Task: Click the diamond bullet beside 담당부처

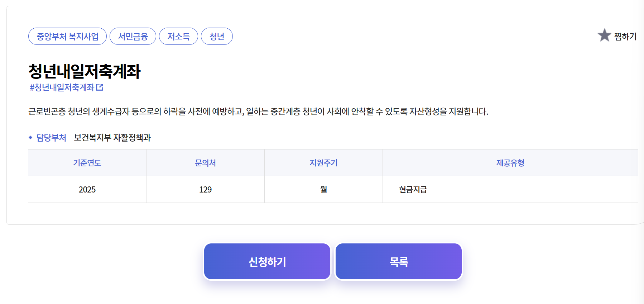Action: 31,137
